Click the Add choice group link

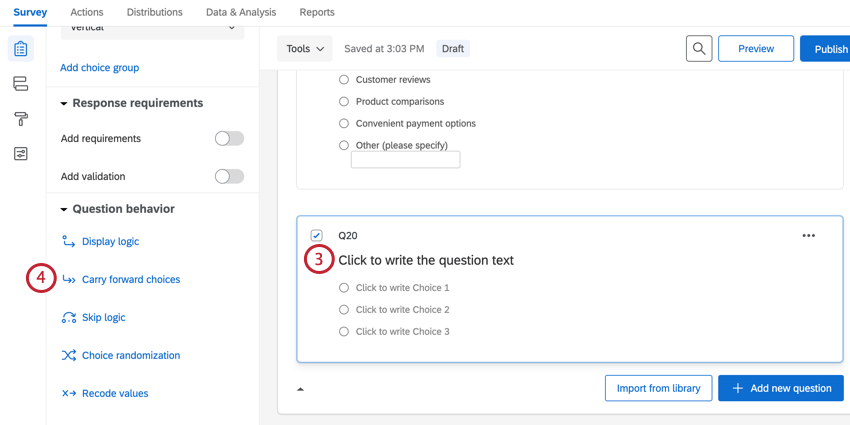[99, 68]
